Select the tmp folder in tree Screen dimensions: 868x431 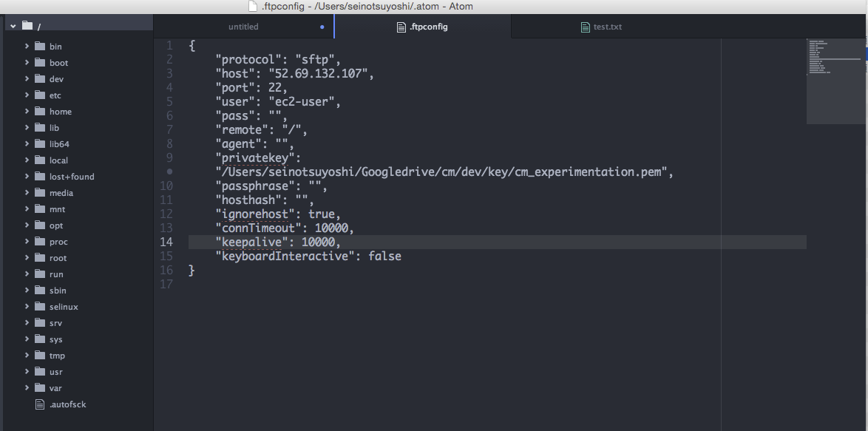[x=57, y=356]
